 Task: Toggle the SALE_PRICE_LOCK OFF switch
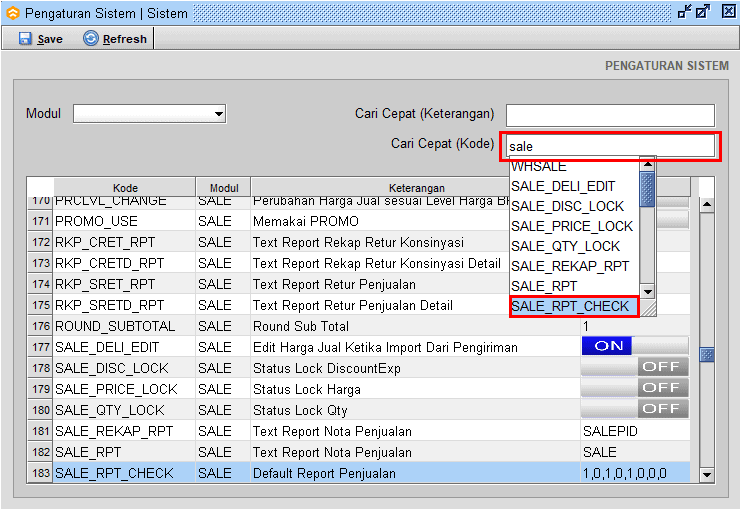click(635, 388)
